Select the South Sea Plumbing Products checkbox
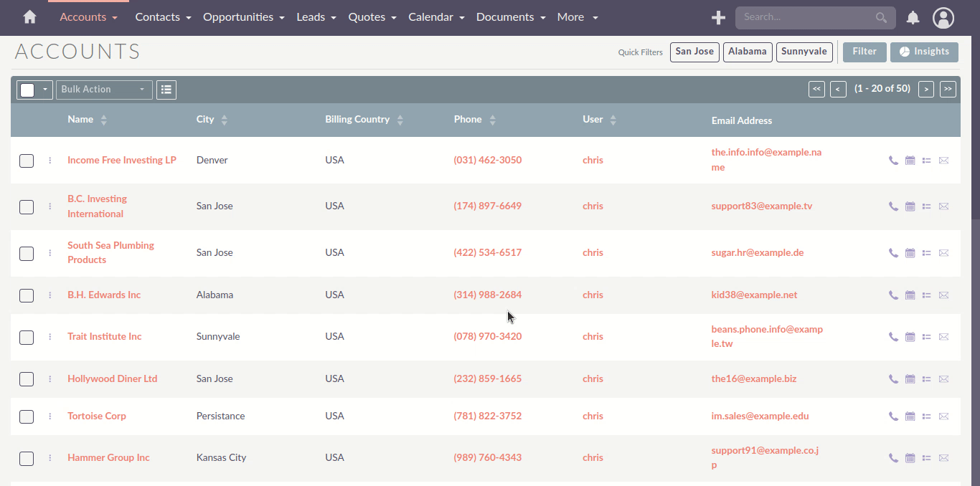The image size is (980, 486). point(27,253)
